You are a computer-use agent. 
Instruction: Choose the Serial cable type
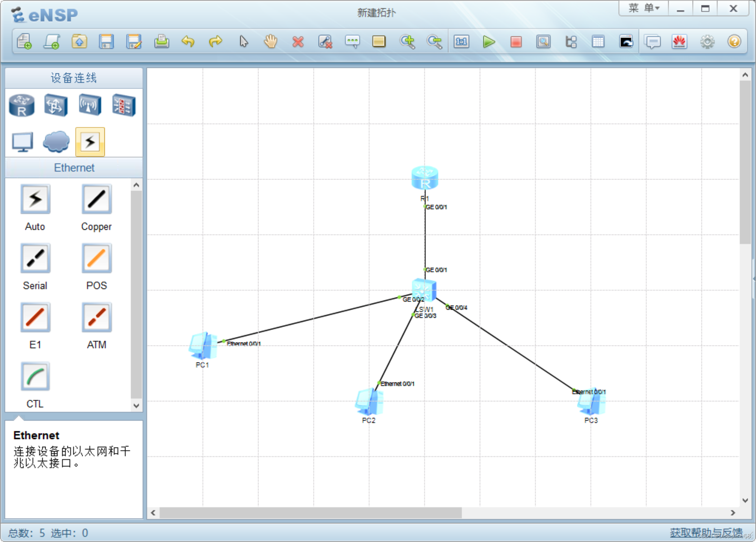[x=35, y=258]
